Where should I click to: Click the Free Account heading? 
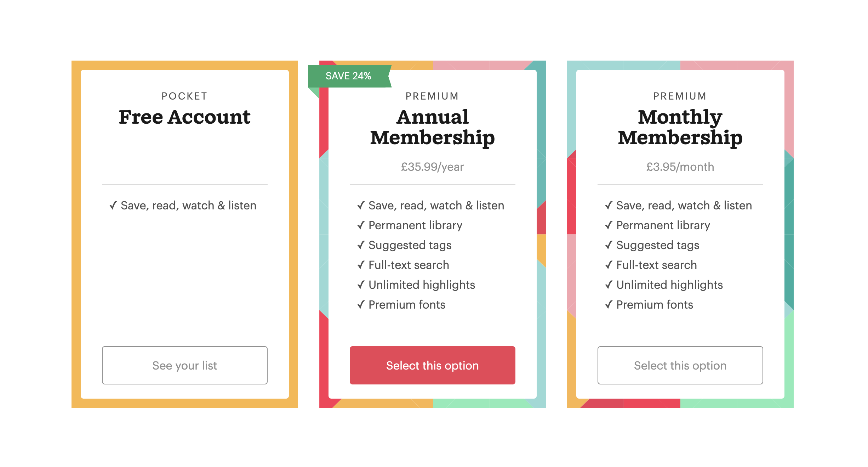coord(184,117)
